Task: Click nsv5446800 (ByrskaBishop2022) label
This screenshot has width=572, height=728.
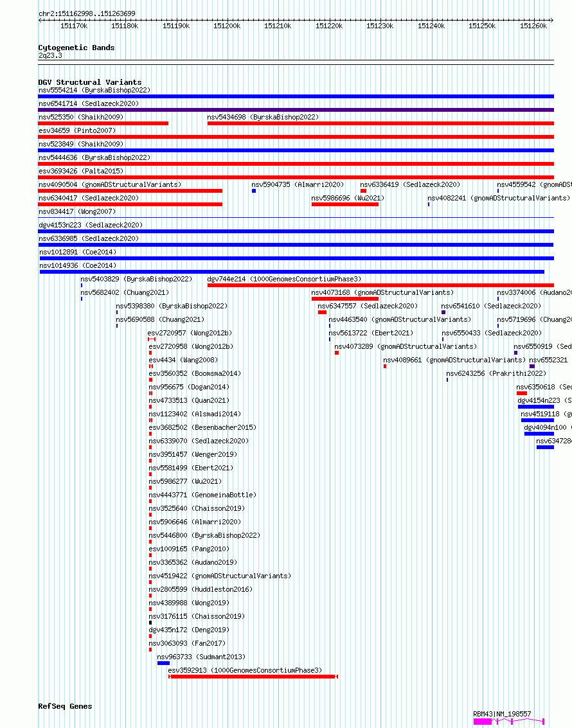Action: [204, 535]
